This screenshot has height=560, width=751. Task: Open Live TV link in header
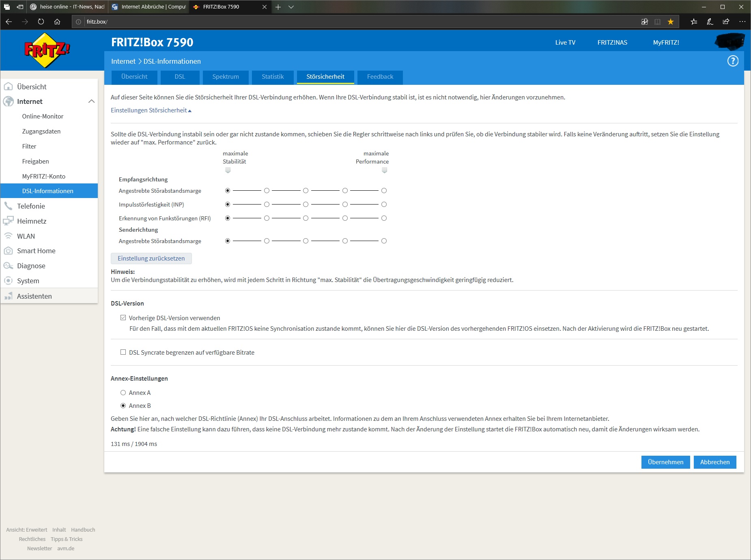(565, 42)
